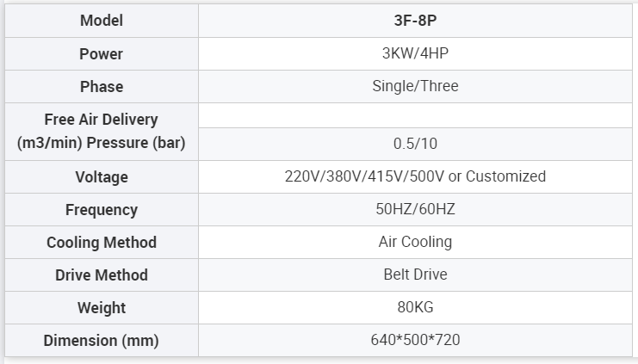Click the empty cell above 0.5/10

[x=415, y=115]
